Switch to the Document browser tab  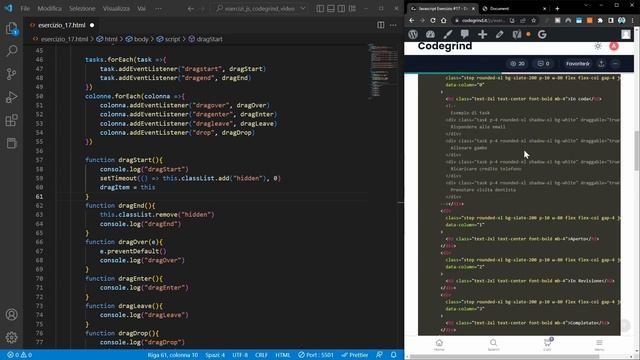[x=513, y=9]
